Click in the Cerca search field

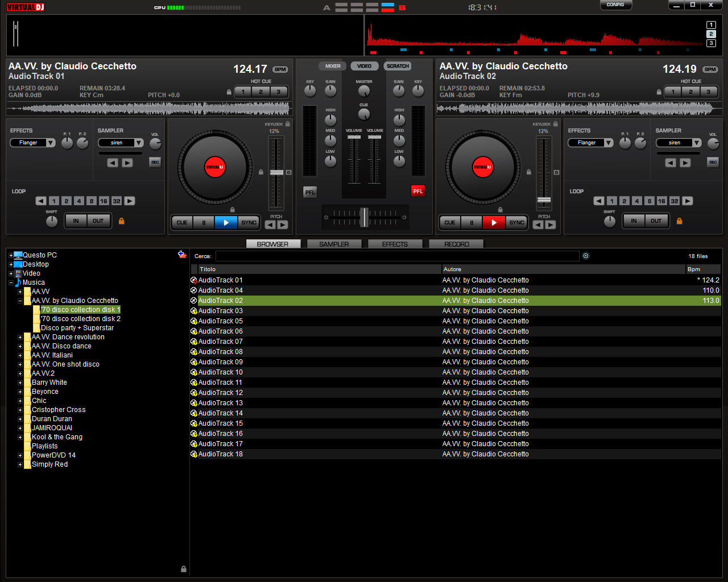coord(397,256)
